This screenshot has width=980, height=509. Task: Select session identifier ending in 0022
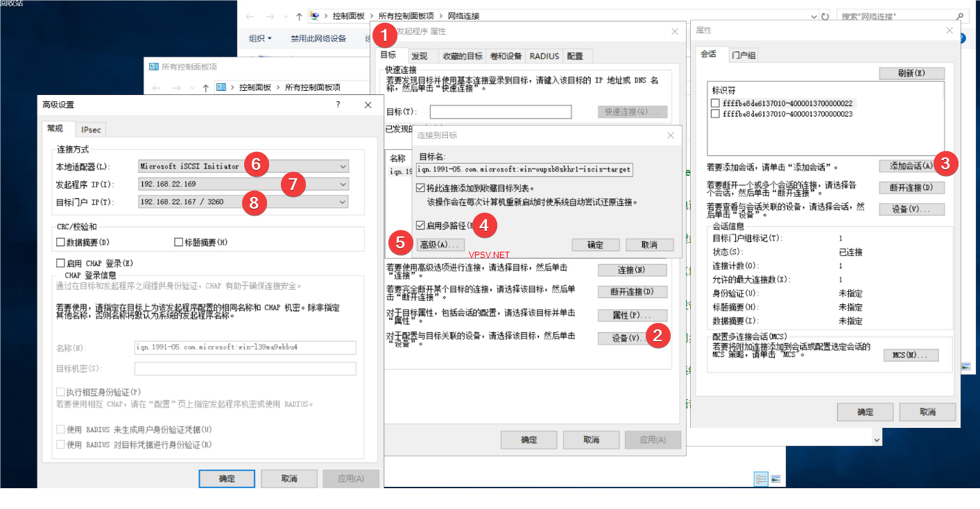tap(716, 103)
